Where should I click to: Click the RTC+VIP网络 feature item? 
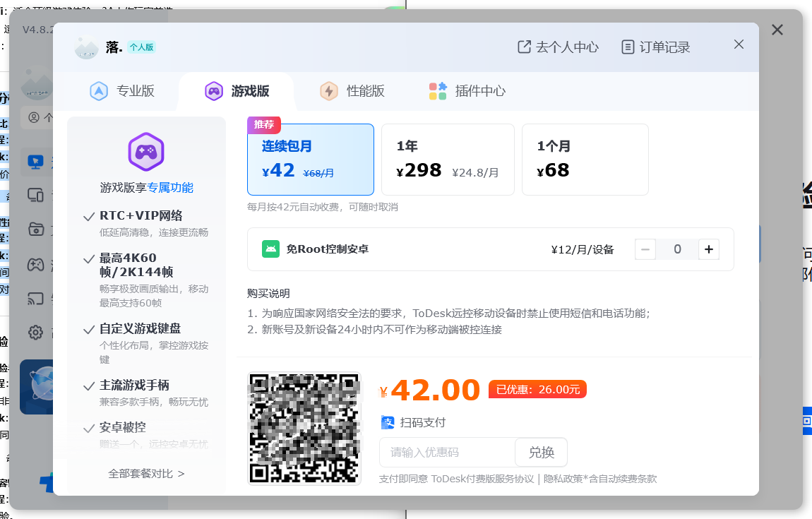(x=146, y=223)
